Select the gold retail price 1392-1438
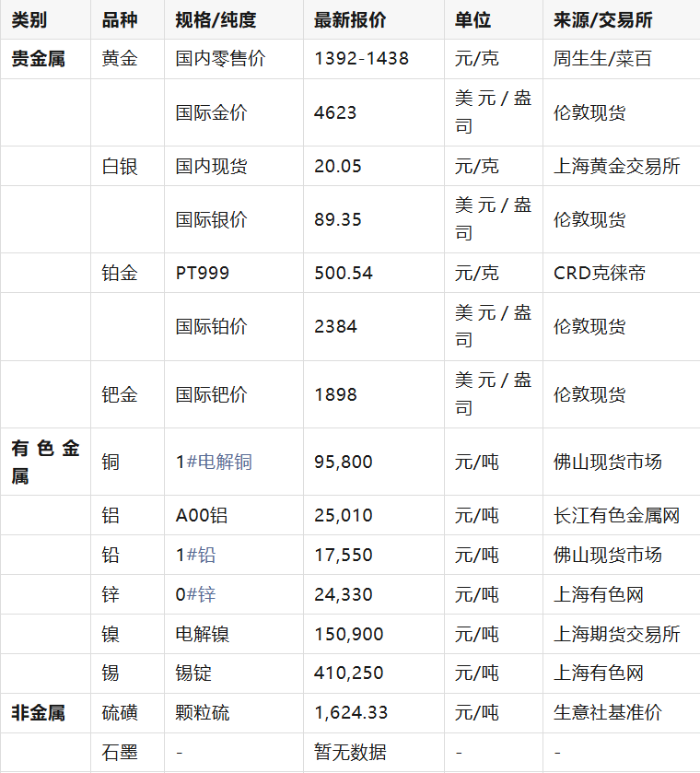Image resolution: width=700 pixels, height=773 pixels. [361, 59]
